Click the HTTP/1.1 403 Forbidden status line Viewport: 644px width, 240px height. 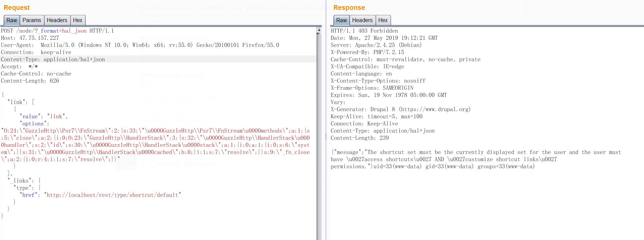click(x=364, y=31)
